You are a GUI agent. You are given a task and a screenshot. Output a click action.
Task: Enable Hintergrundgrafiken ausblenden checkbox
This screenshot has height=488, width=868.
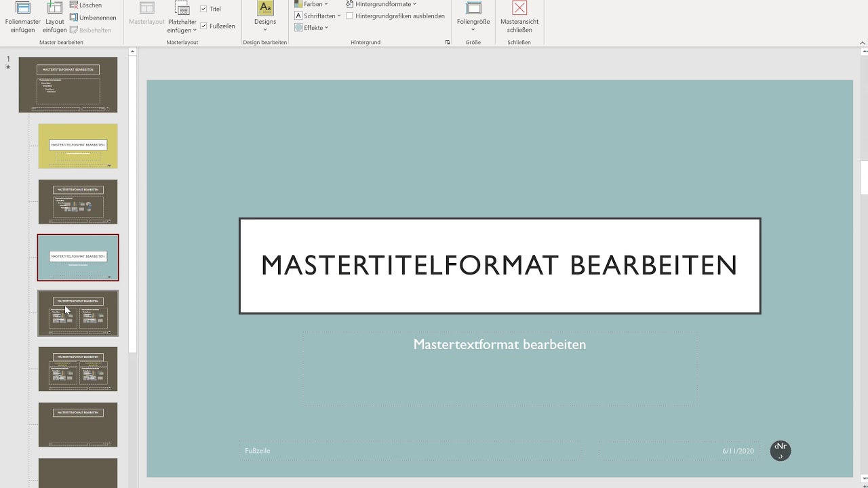pyautogui.click(x=349, y=16)
